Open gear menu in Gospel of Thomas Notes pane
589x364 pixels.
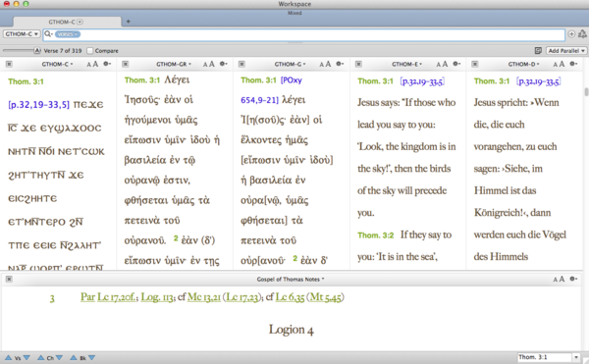(573, 279)
